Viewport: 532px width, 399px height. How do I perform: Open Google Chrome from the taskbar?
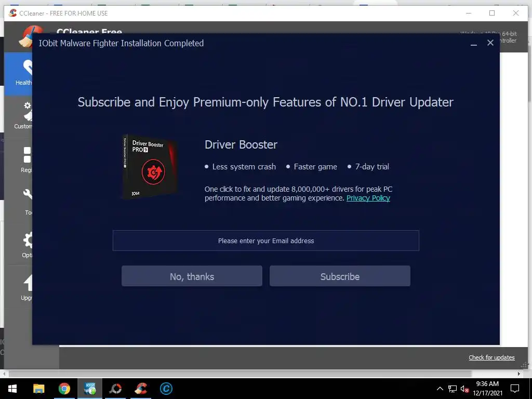click(x=64, y=389)
